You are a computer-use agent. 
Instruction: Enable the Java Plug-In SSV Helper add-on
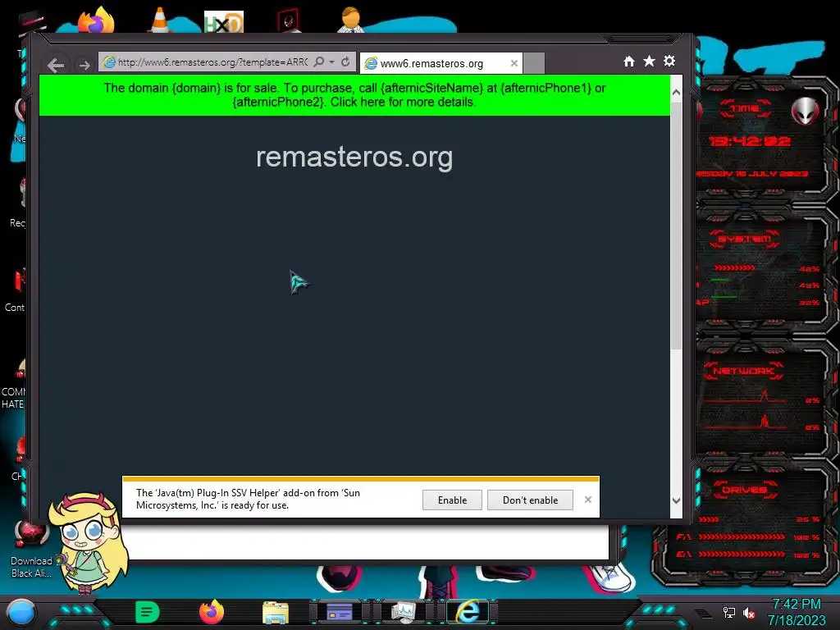[452, 500]
